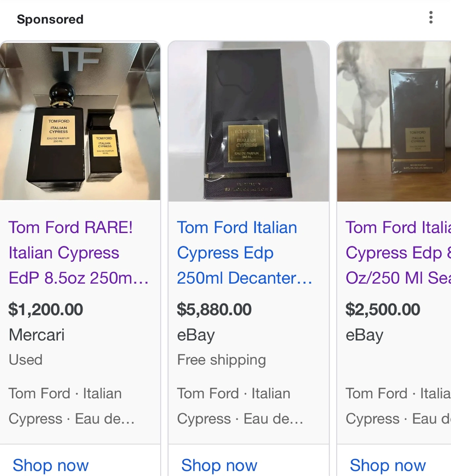Open the sealed brown box product photo
The image size is (451, 476).
click(x=394, y=121)
